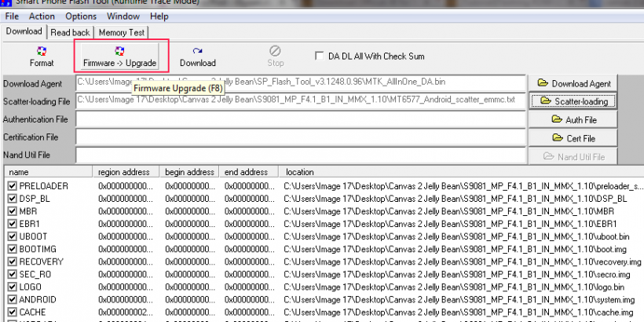The image size is (644, 322).
Task: Switch to the Memory Test tab
Action: pyautogui.click(x=121, y=32)
